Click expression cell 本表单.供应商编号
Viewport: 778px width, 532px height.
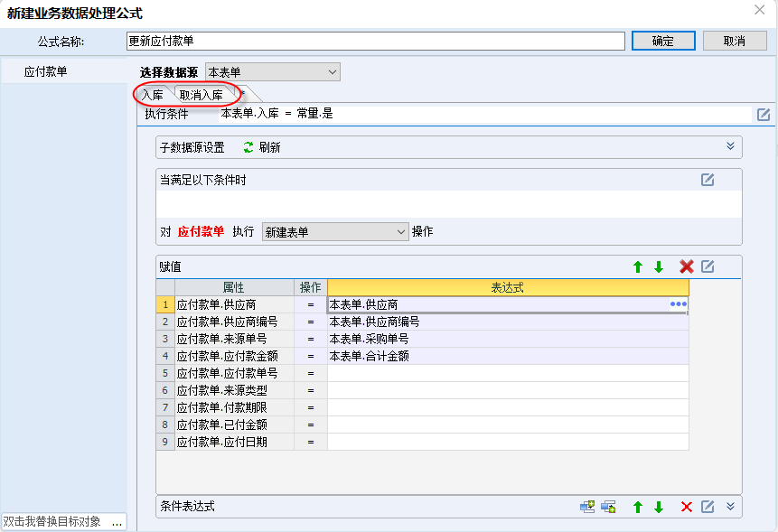[508, 322]
